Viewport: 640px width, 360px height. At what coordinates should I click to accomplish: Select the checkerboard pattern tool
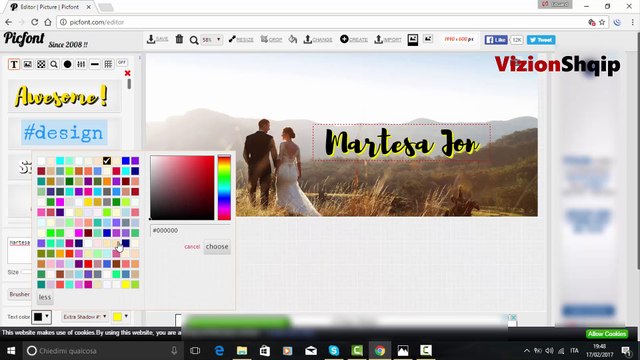(x=41, y=64)
